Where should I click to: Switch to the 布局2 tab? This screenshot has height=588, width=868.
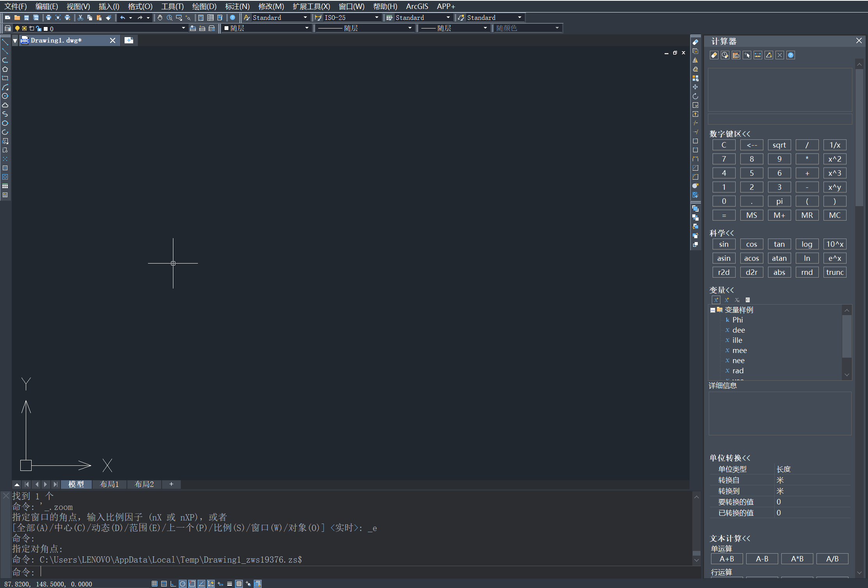click(144, 484)
